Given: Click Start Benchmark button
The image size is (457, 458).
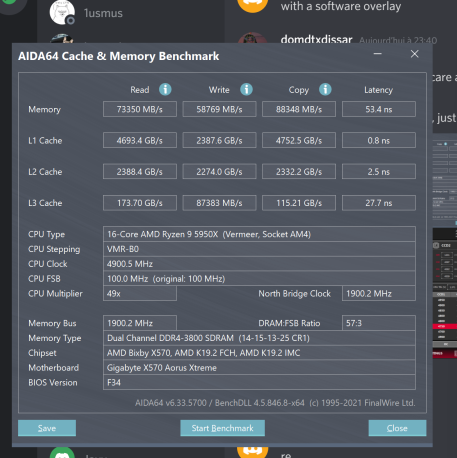Looking at the screenshot, I should click(222, 428).
